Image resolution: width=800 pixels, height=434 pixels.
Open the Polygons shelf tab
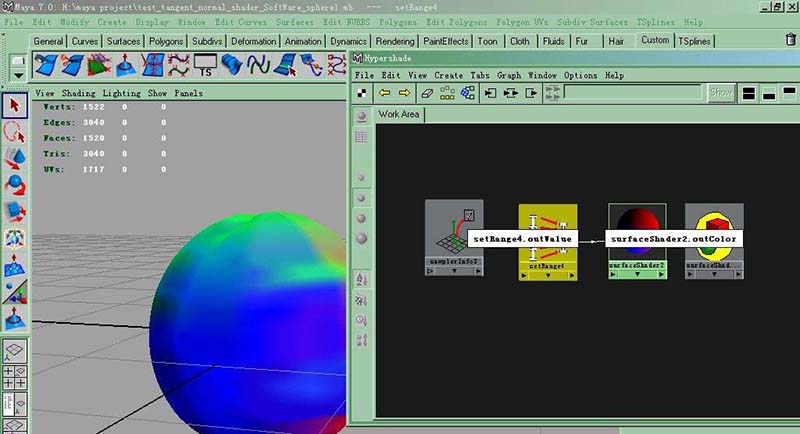(166, 41)
